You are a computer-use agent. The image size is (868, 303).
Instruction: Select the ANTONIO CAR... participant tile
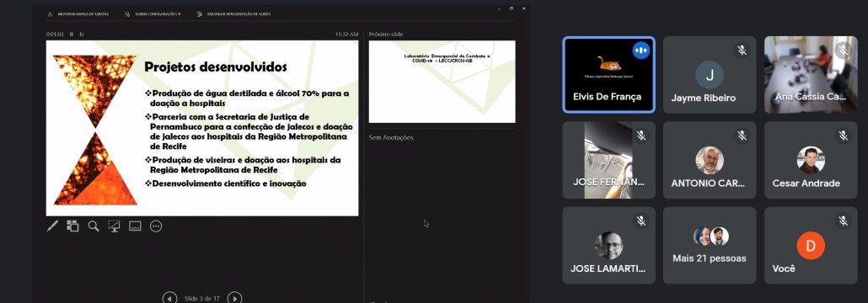(709, 161)
